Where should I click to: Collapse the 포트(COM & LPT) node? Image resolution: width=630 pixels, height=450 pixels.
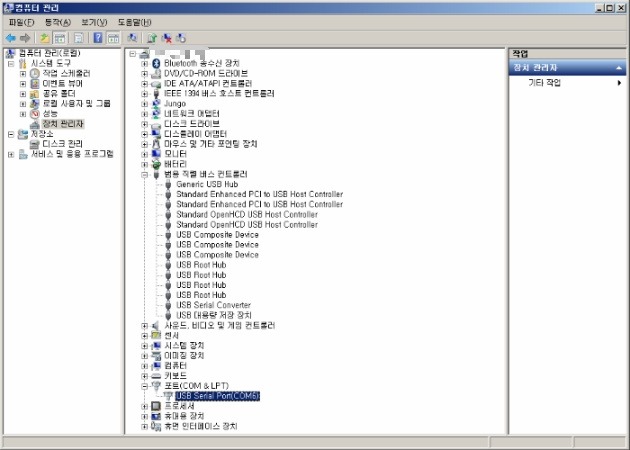tap(144, 386)
